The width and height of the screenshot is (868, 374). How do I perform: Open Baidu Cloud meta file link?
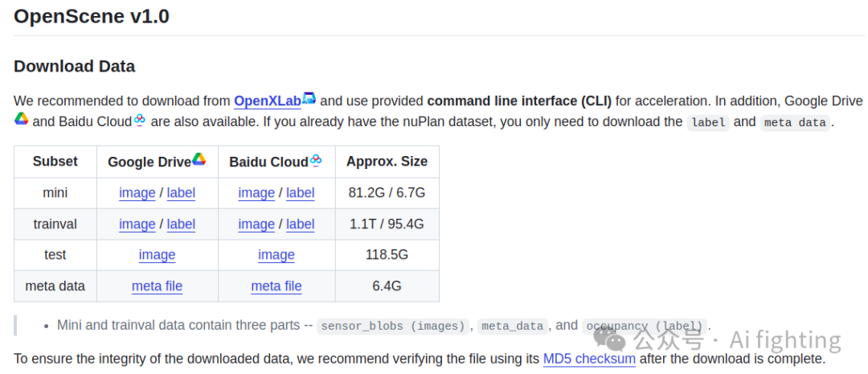click(x=276, y=286)
